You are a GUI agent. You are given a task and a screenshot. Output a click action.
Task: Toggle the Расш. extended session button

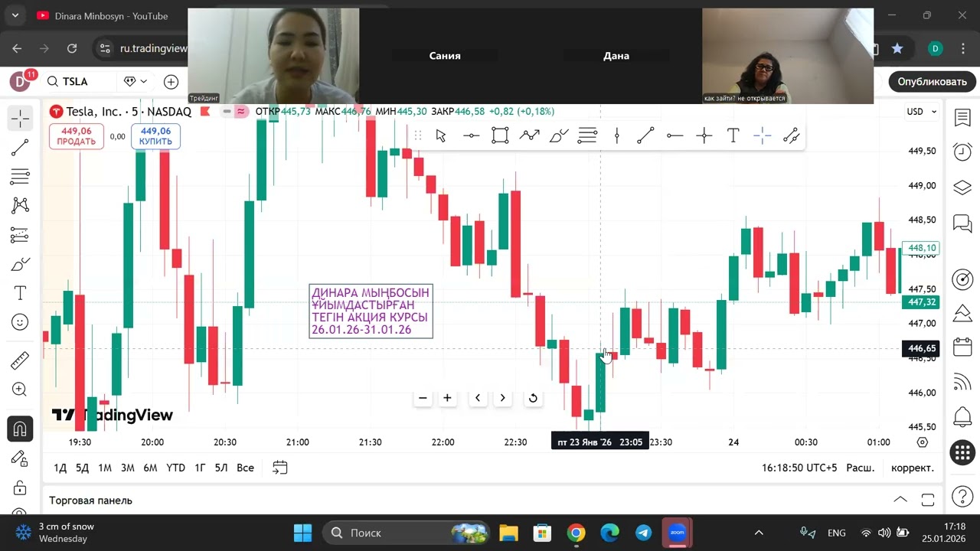point(860,468)
